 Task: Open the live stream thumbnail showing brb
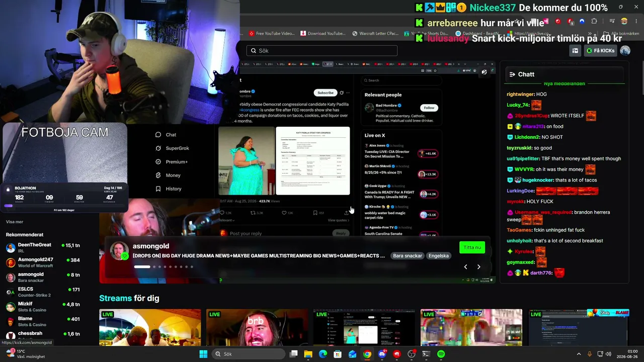257,328
